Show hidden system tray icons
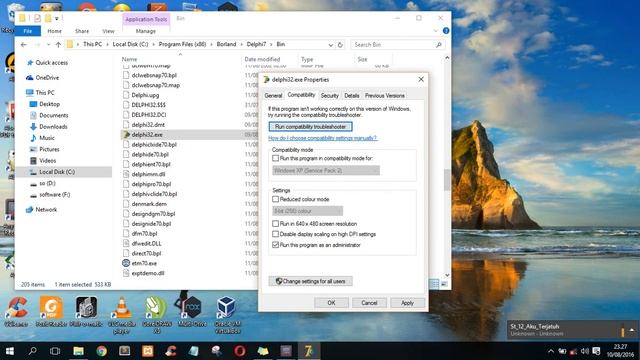The image size is (640, 360). [551, 351]
